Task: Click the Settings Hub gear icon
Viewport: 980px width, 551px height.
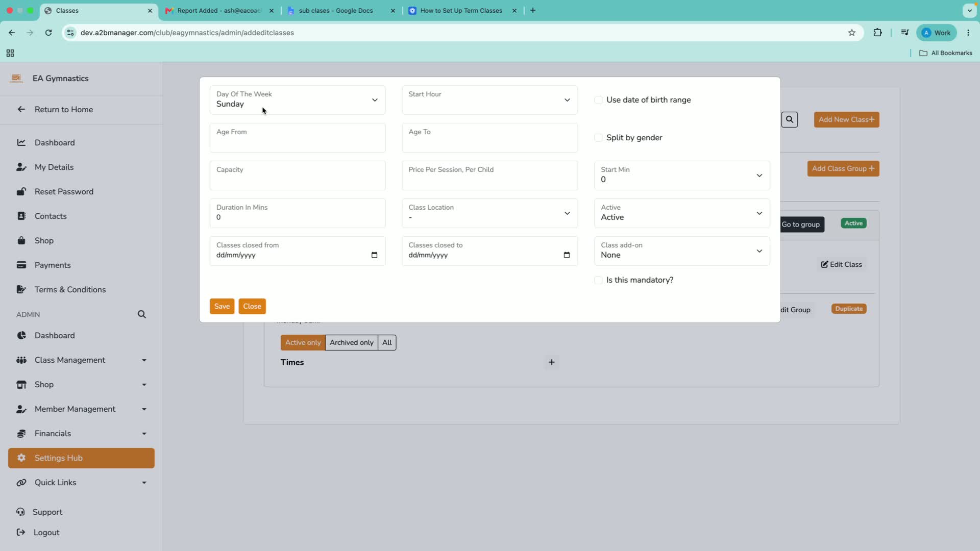Action: [x=21, y=458]
